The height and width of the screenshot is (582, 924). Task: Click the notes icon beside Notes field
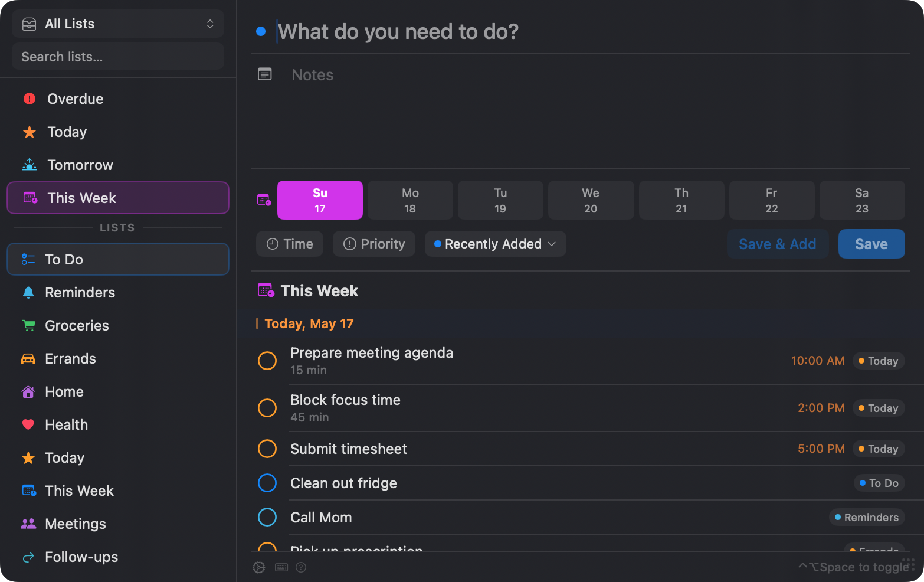[265, 74]
